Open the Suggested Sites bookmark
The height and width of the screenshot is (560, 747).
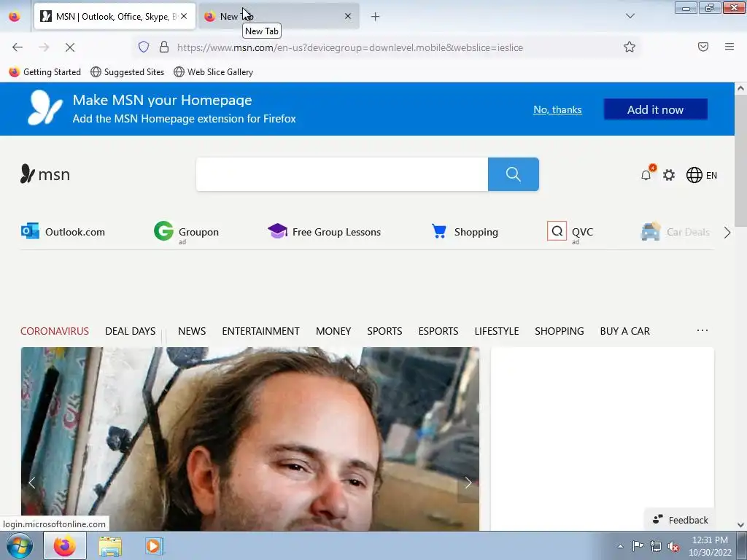click(x=127, y=72)
